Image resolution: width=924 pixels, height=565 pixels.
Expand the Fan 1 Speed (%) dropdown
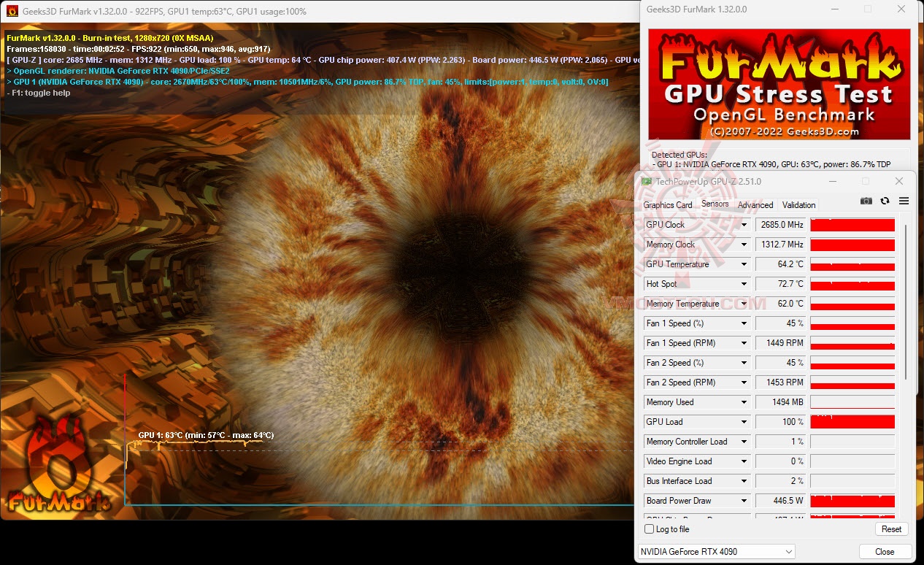[x=744, y=323]
